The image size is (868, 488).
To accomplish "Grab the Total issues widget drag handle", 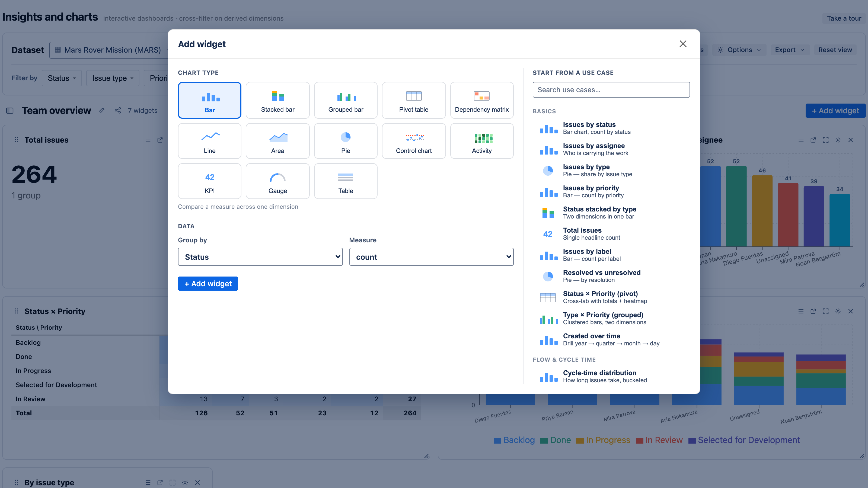I will tap(17, 140).
